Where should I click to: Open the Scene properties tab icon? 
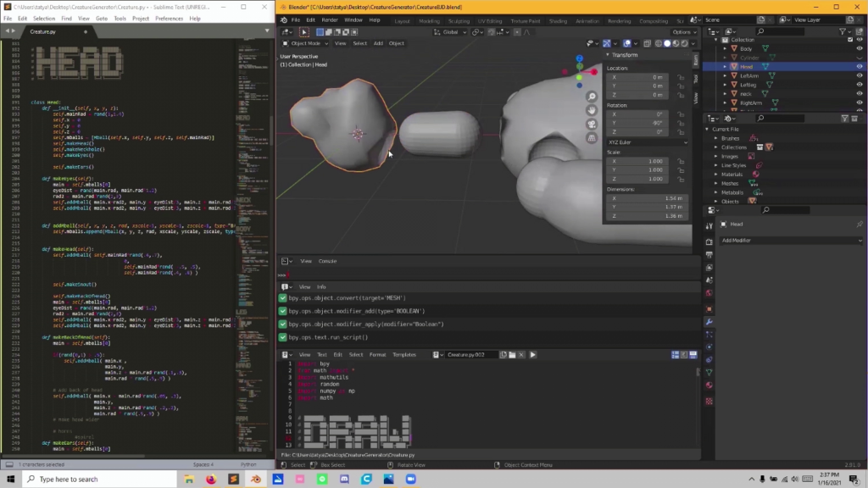coord(709,280)
